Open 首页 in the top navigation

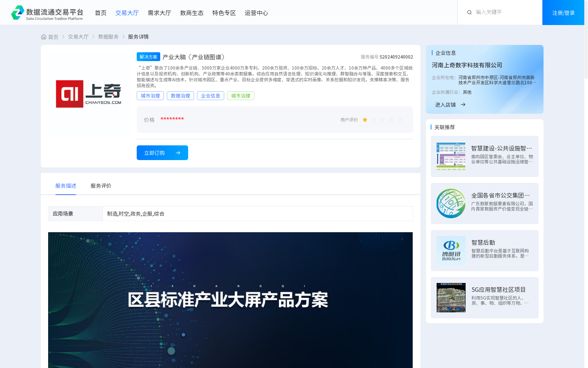tap(101, 13)
